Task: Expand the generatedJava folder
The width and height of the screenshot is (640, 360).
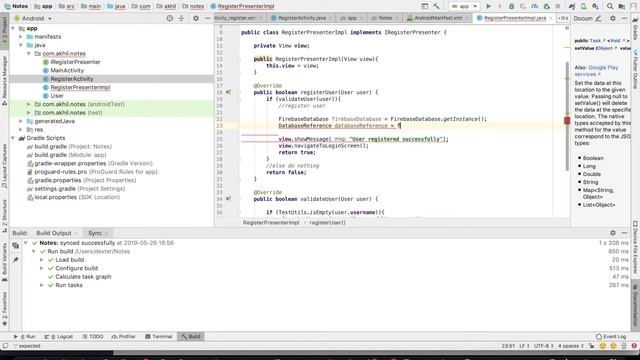Action: coord(21,121)
